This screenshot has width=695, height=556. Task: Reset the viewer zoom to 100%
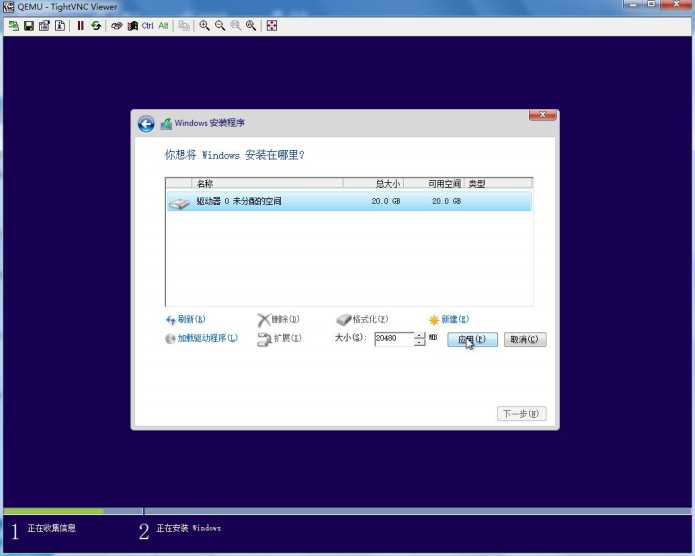pyautogui.click(x=235, y=26)
